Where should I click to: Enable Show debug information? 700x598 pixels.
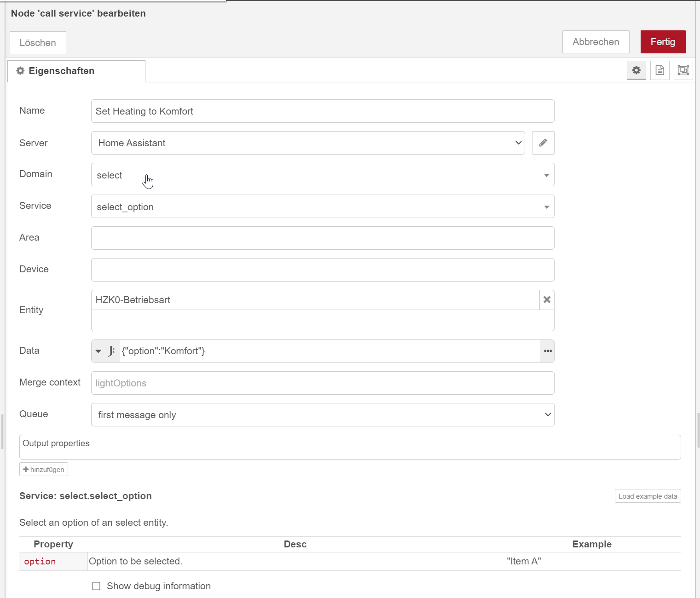(x=96, y=586)
